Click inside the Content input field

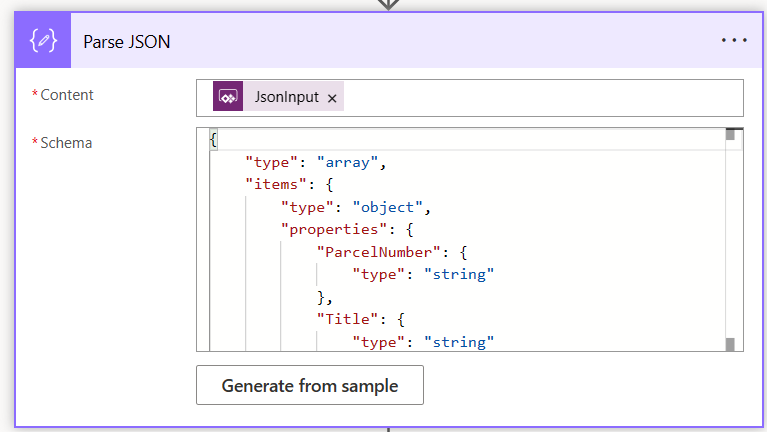pos(540,97)
